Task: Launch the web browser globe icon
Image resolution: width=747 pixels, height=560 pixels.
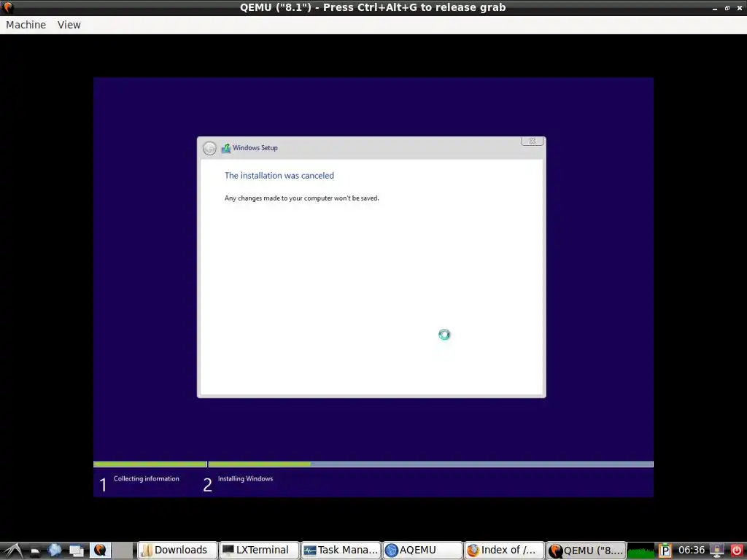Action: tap(55, 550)
